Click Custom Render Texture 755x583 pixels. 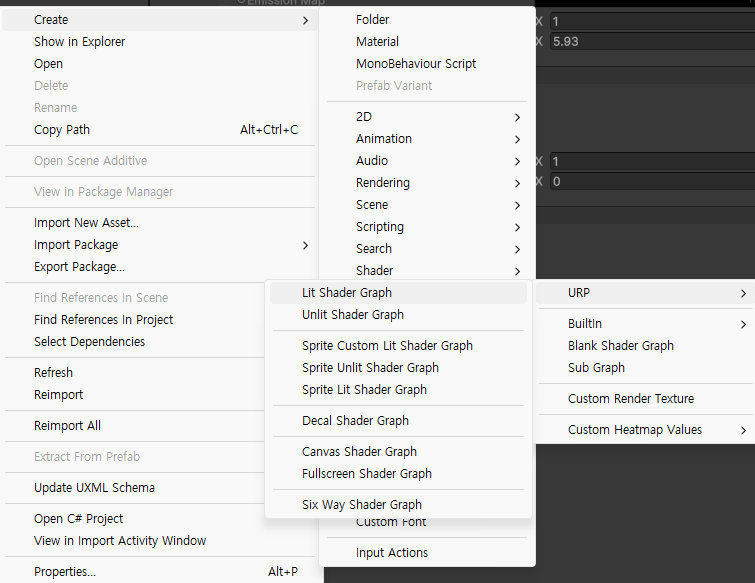click(631, 399)
